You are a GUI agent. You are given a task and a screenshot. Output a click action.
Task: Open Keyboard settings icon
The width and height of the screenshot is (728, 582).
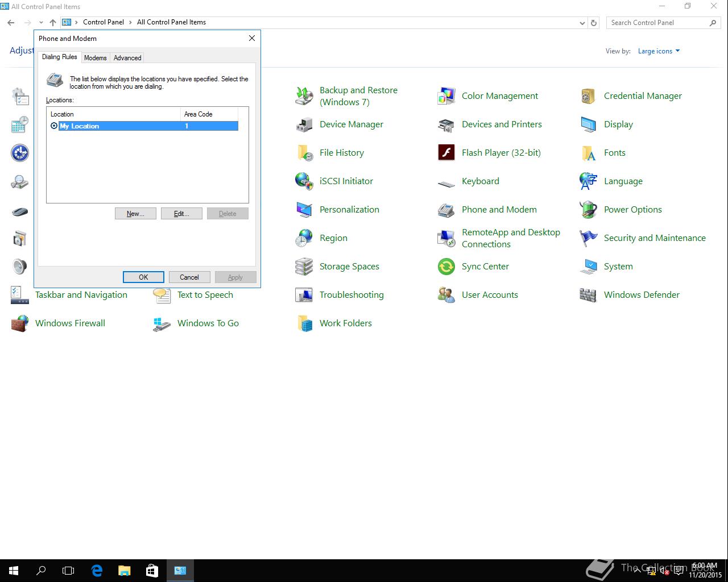click(446, 183)
